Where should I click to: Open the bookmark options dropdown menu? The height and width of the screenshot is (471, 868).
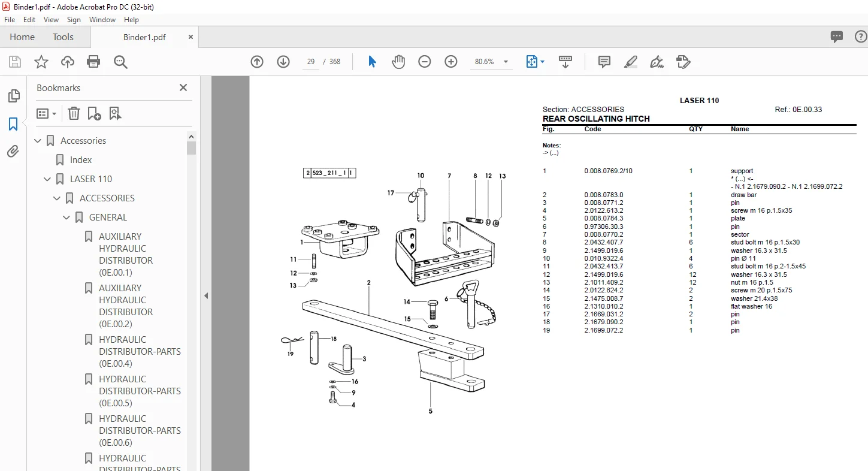47,113
